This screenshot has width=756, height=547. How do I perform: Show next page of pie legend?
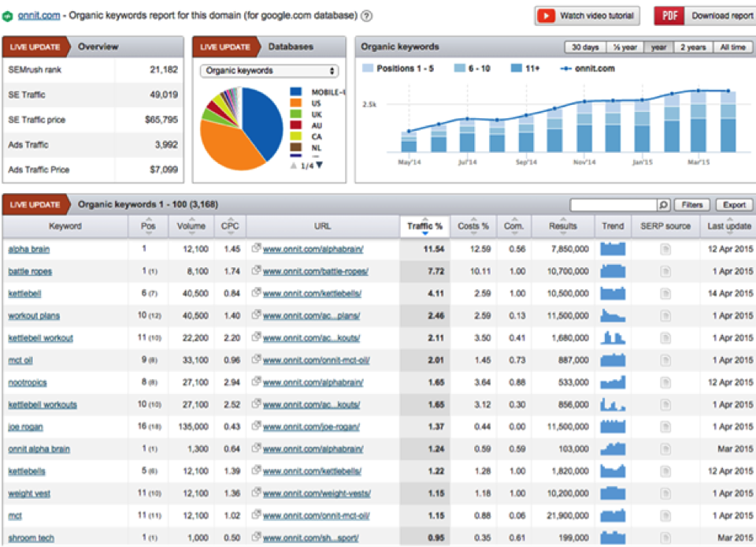[x=319, y=166]
